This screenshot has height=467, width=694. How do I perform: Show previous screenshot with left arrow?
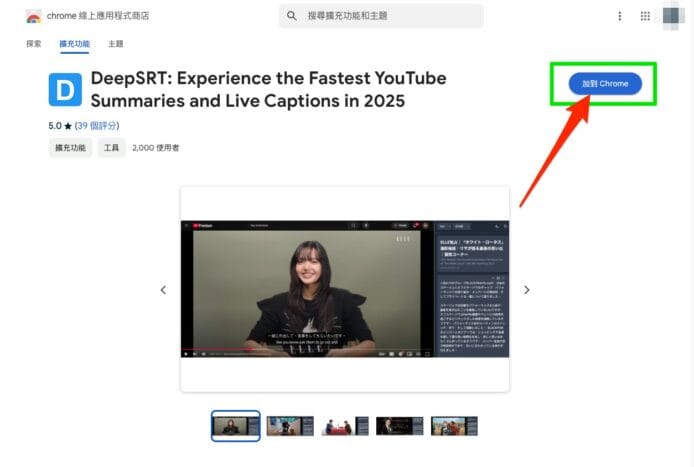click(163, 290)
